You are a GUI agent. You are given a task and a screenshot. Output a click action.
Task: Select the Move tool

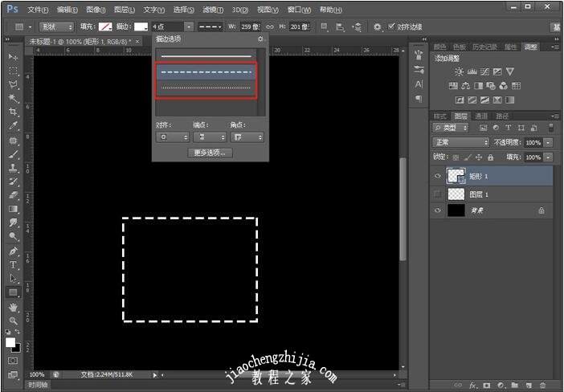(13, 57)
